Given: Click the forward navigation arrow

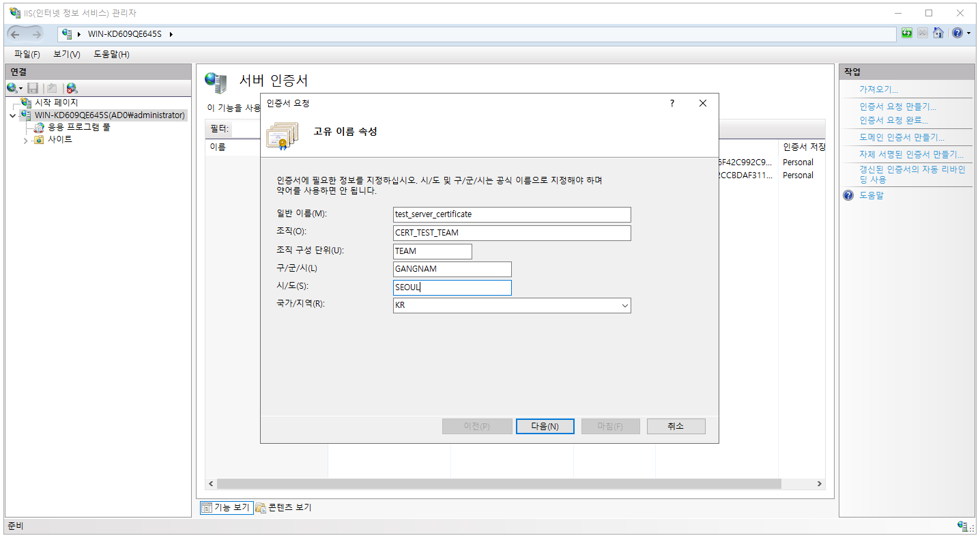Looking at the screenshot, I should (x=36, y=34).
